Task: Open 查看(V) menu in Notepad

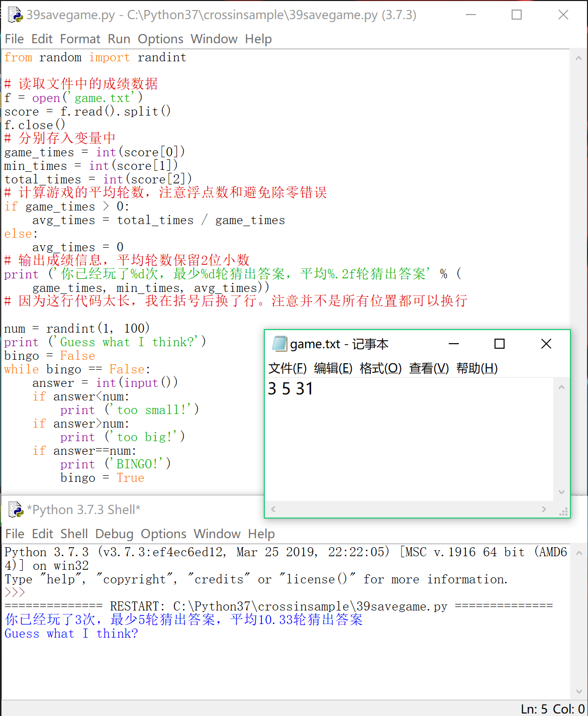Action: 429,368
